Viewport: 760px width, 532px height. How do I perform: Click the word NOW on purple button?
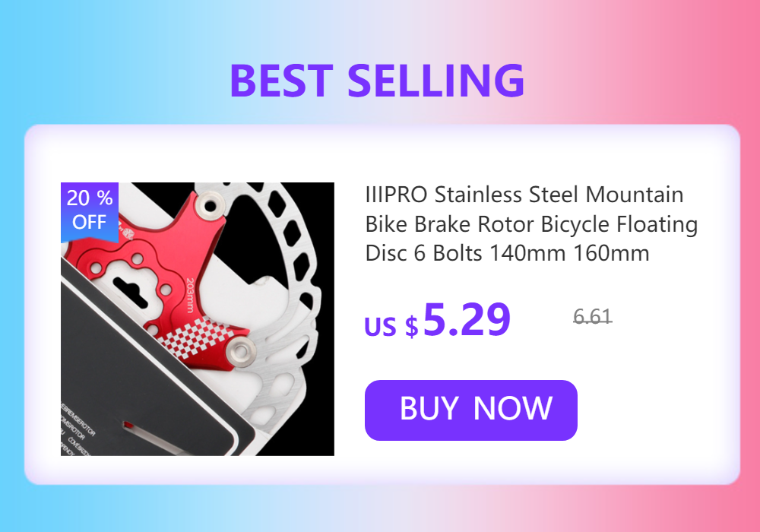pos(512,408)
